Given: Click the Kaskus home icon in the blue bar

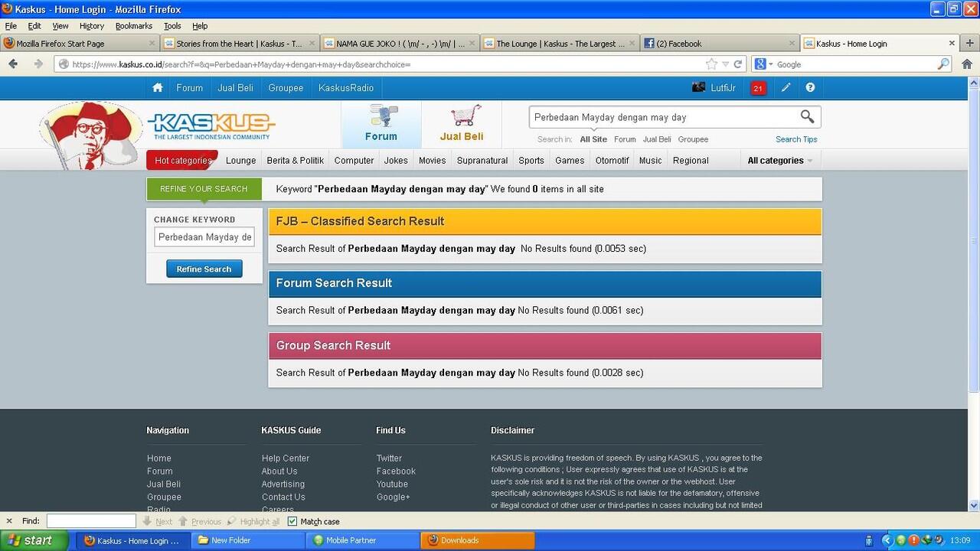Looking at the screenshot, I should 158,88.
